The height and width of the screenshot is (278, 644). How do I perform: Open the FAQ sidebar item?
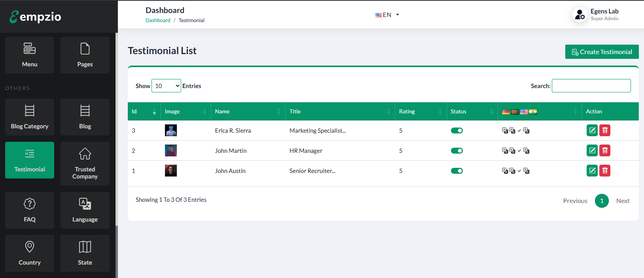tap(30, 210)
